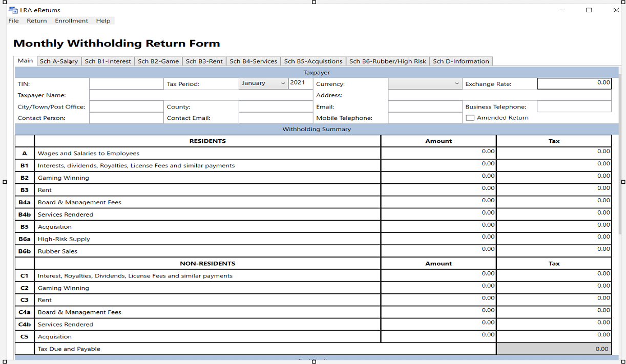This screenshot has width=626, height=364.
Task: Open the Return menu
Action: coord(37,21)
